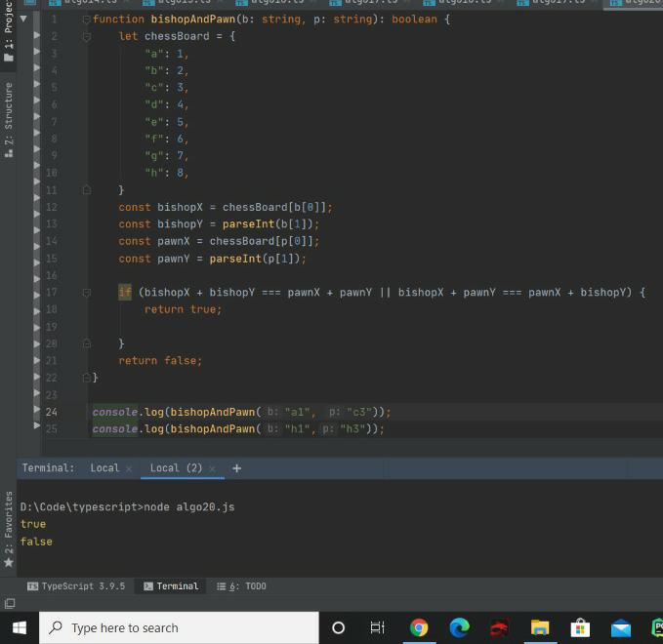Image resolution: width=663 pixels, height=644 pixels.
Task: Close the Local (2) terminal tab
Action: (212, 468)
